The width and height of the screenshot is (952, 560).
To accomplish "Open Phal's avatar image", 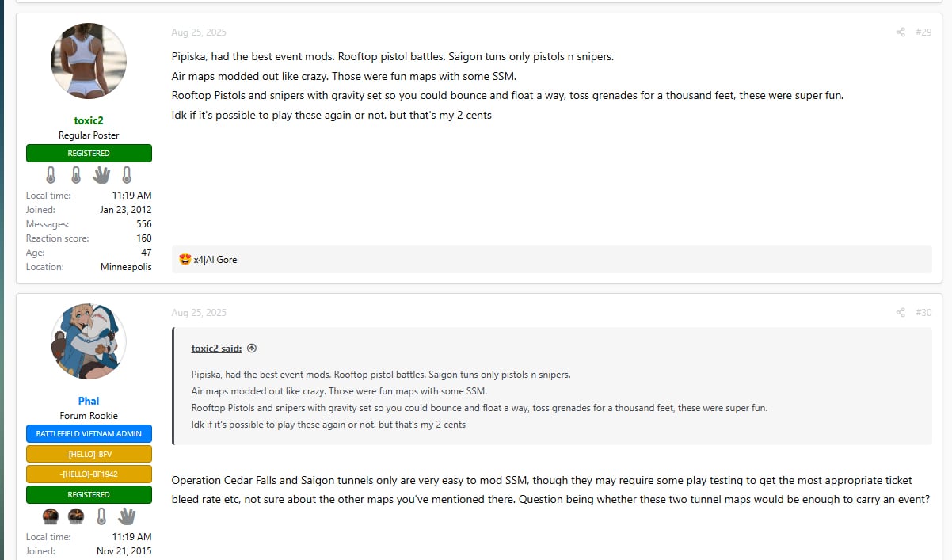I will pos(89,341).
